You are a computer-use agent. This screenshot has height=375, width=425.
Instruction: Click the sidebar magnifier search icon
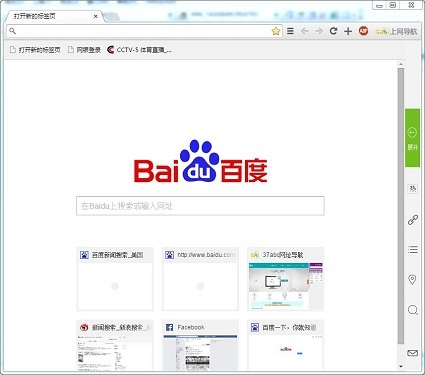(413, 310)
